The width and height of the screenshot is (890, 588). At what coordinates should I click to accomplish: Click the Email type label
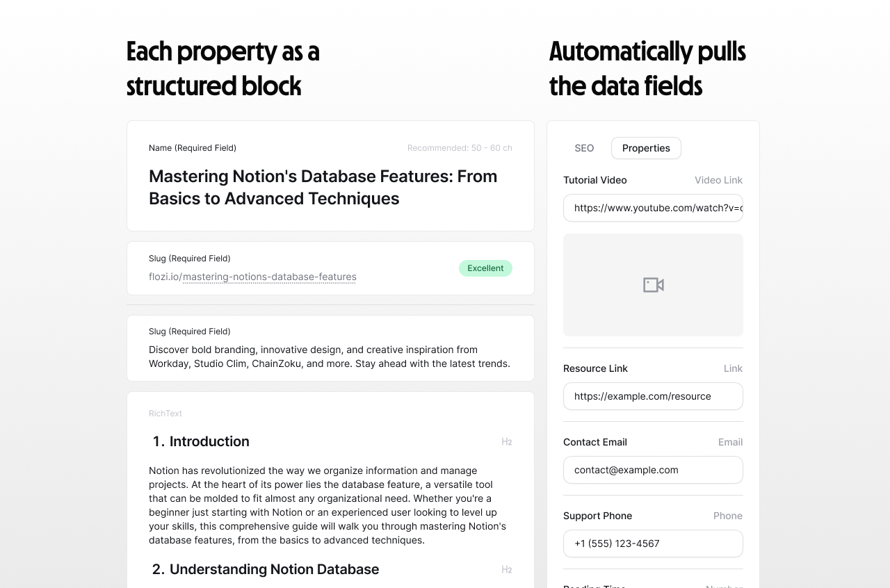(x=730, y=442)
